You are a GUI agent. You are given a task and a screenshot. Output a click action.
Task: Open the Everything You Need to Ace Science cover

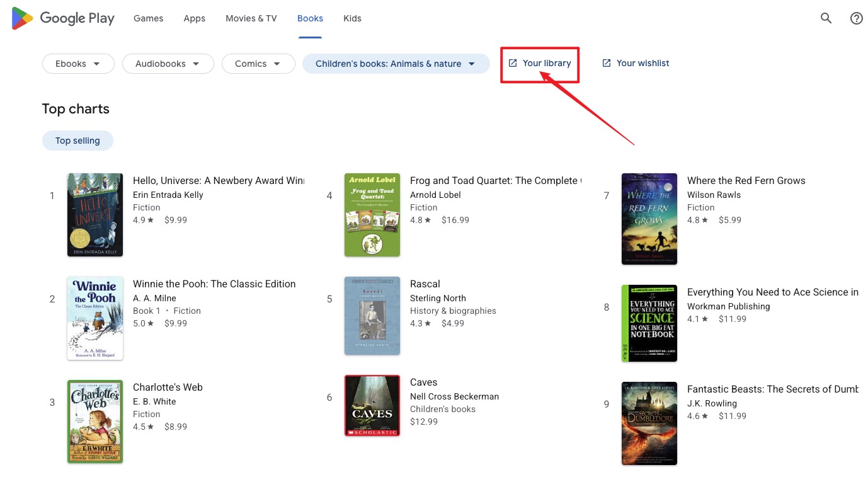pyautogui.click(x=649, y=323)
